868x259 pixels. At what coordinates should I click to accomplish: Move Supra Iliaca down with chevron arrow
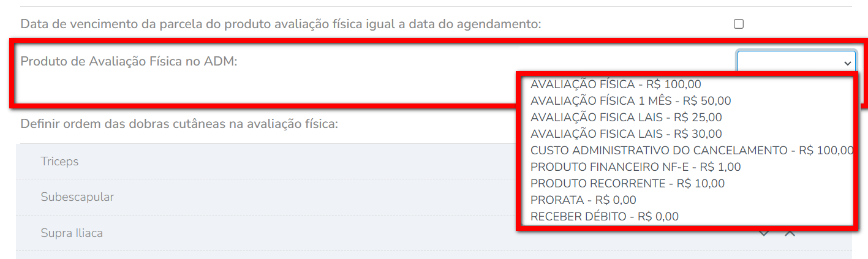(x=764, y=234)
